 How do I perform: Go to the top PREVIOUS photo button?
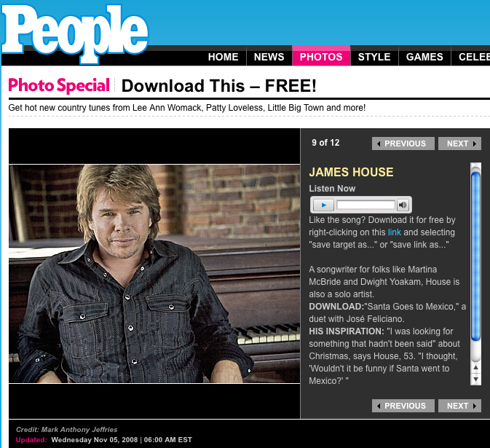(x=403, y=144)
